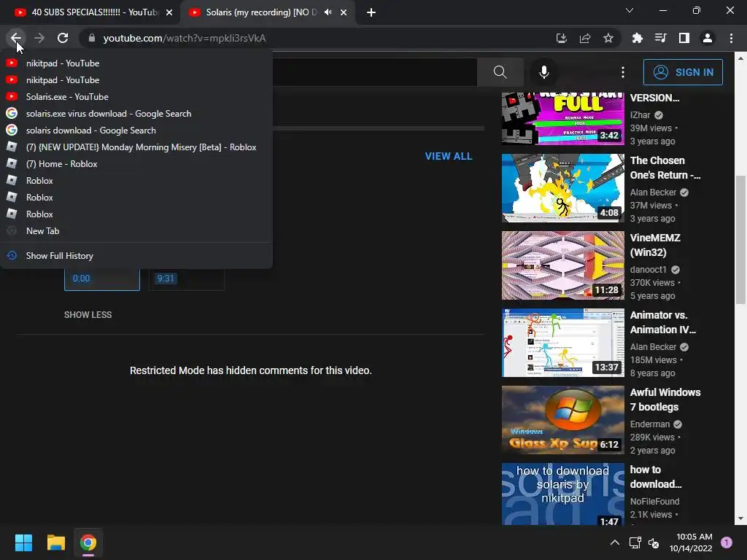
Task: Open the notification badge in taskbar
Action: click(x=727, y=542)
